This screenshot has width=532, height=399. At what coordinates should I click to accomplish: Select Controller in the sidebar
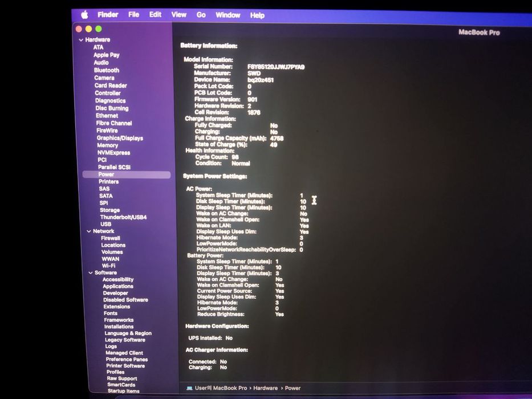(x=108, y=93)
